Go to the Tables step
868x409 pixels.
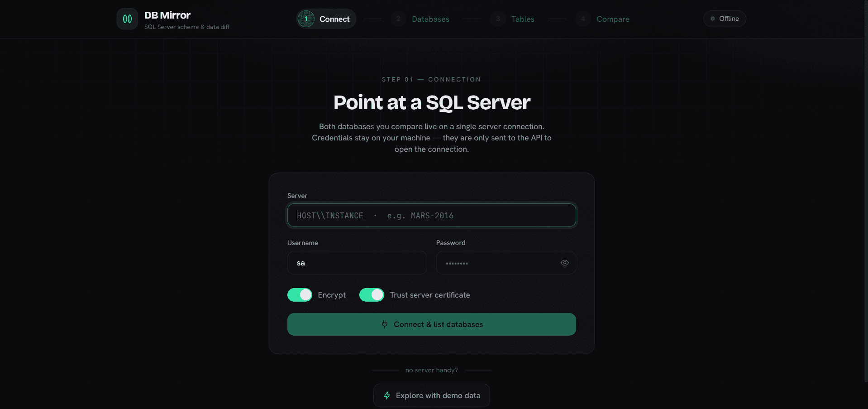coord(513,19)
